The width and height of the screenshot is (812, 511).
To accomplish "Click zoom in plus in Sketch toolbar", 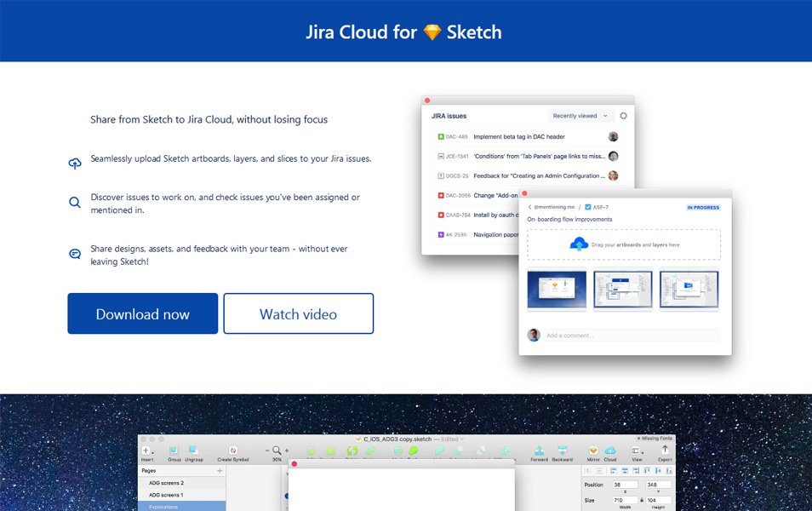I will 287,451.
